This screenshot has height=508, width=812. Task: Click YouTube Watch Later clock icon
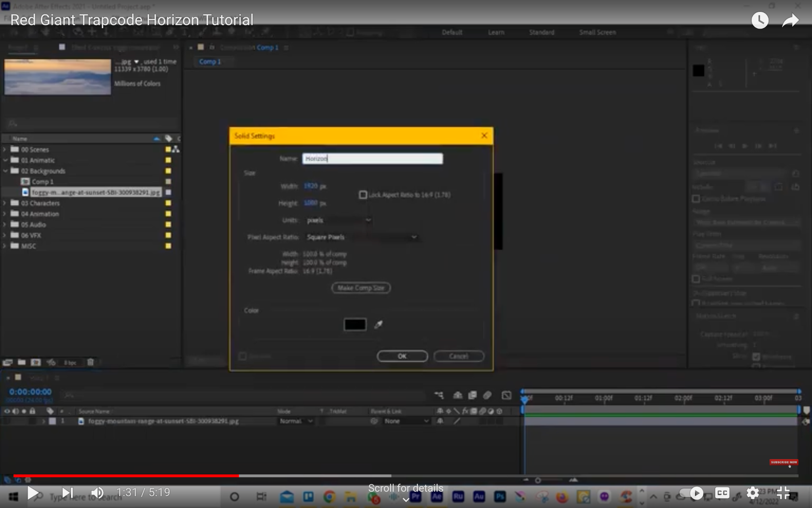coord(760,20)
